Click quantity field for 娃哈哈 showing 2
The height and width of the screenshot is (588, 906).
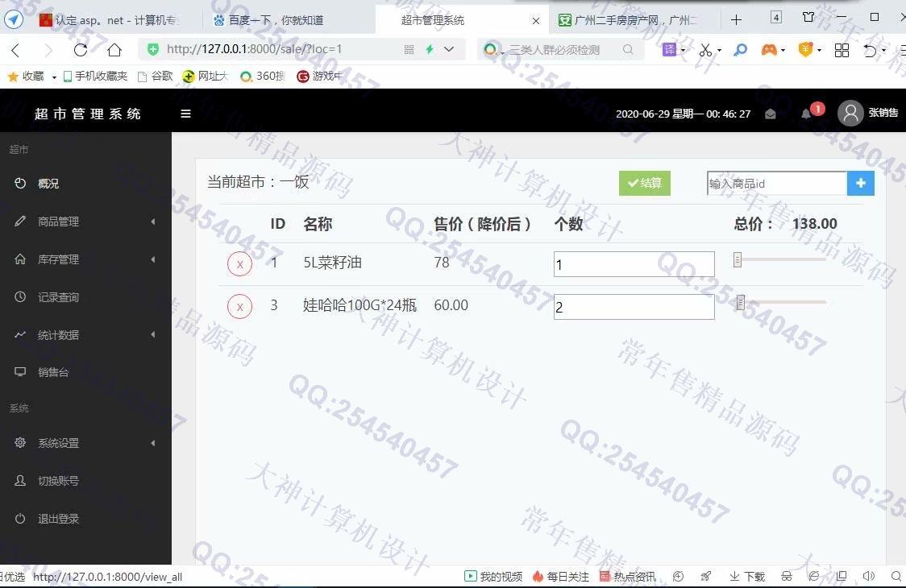[634, 307]
